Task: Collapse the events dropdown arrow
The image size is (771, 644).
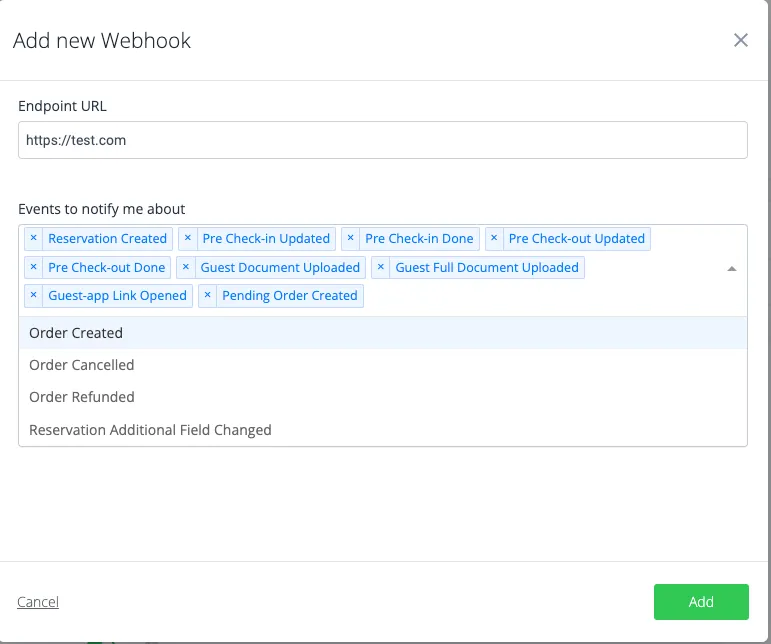Action: point(732,268)
